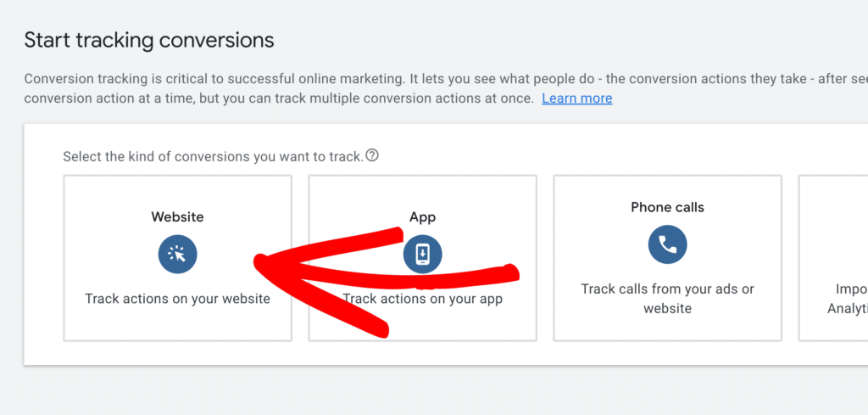Image resolution: width=868 pixels, height=415 pixels.
Task: Click the "Select the kind of conversions" label
Action: click(x=213, y=157)
